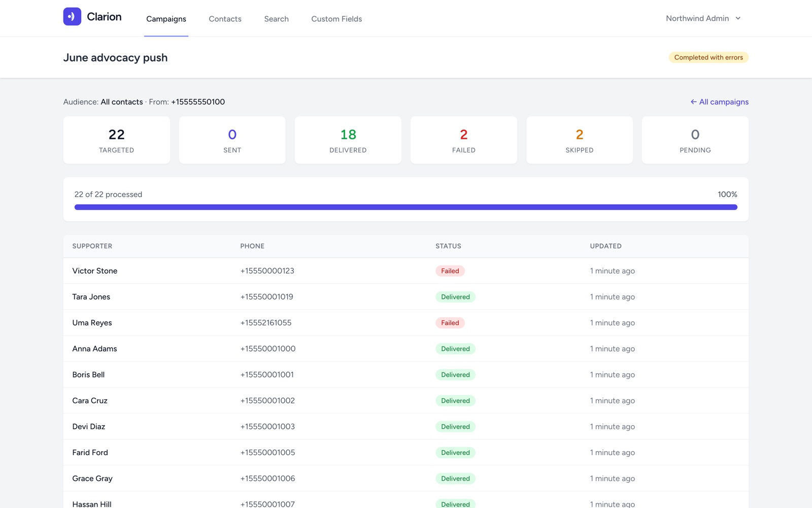Expand the Northwind Admin dropdown chevron

[738, 18]
